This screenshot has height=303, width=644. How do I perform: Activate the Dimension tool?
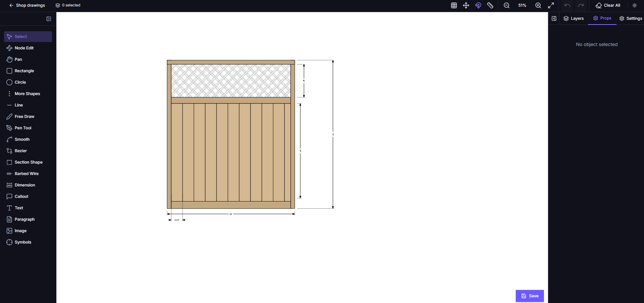[x=28, y=185]
